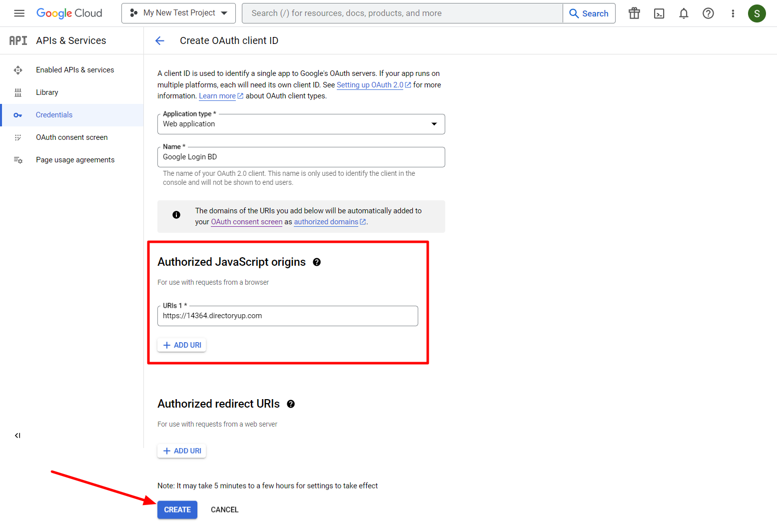
Task: Open the help question mark menu
Action: coord(708,13)
